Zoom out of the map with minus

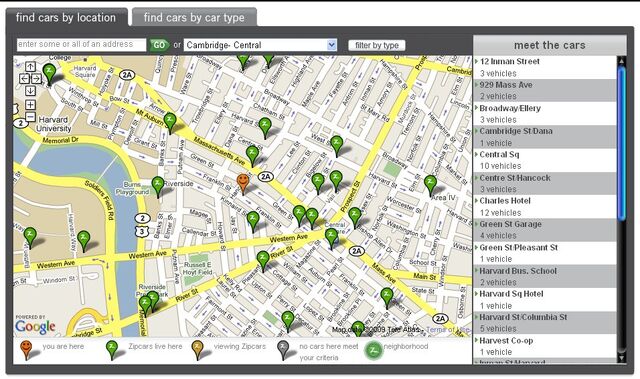coord(31,117)
